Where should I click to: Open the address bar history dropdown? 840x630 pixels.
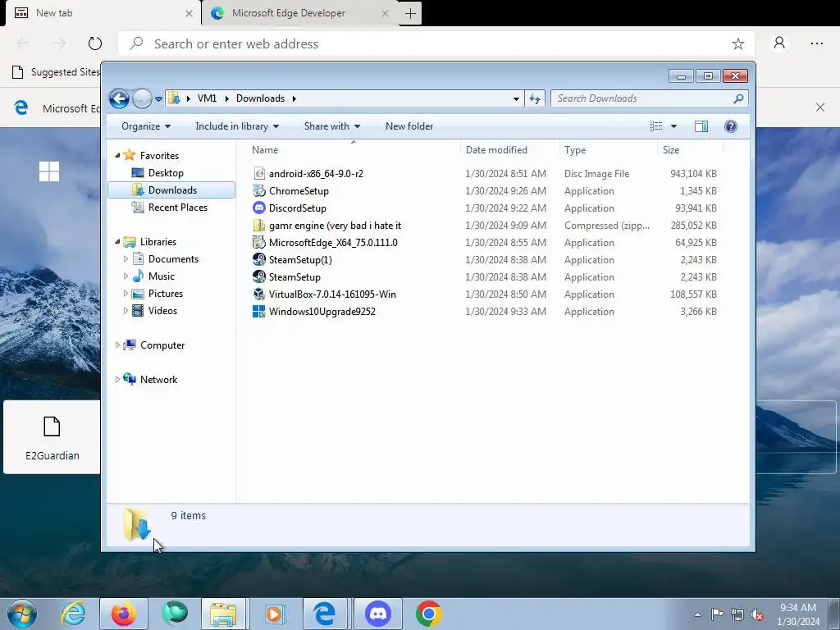pyautogui.click(x=516, y=98)
